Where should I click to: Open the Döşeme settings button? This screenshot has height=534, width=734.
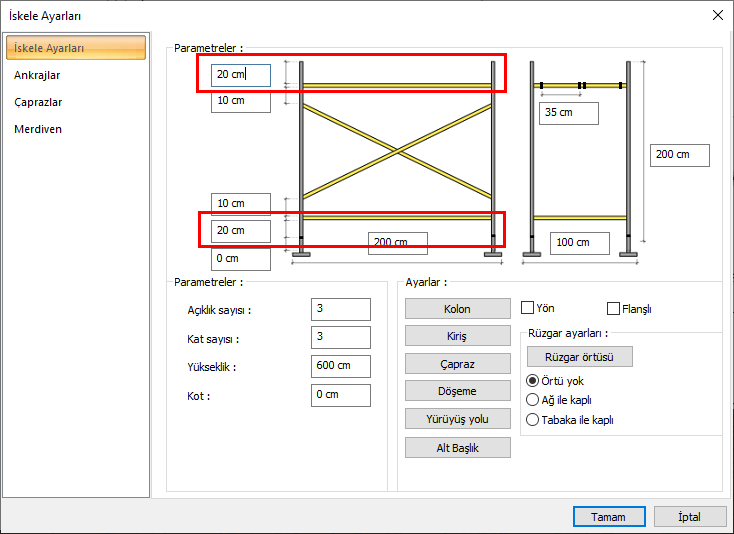[458, 391]
